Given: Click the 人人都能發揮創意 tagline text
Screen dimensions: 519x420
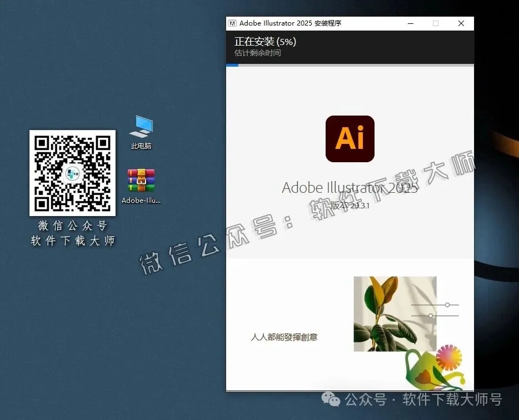Looking at the screenshot, I should pos(285,337).
